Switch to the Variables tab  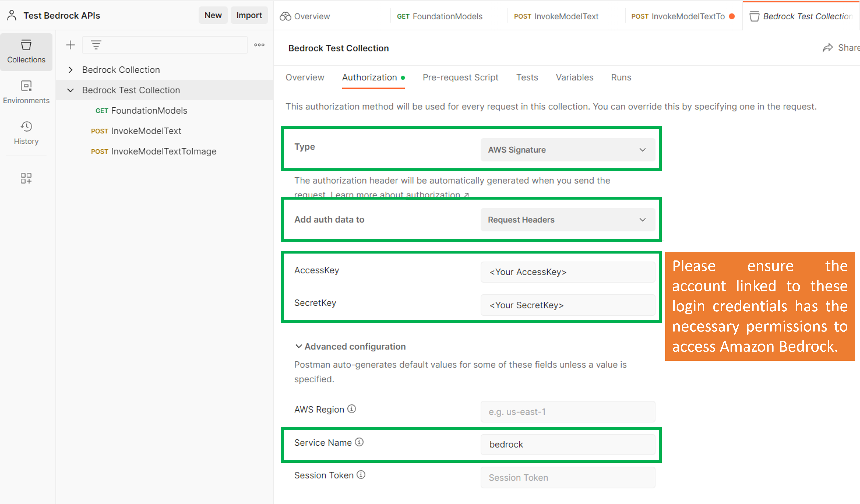click(574, 77)
